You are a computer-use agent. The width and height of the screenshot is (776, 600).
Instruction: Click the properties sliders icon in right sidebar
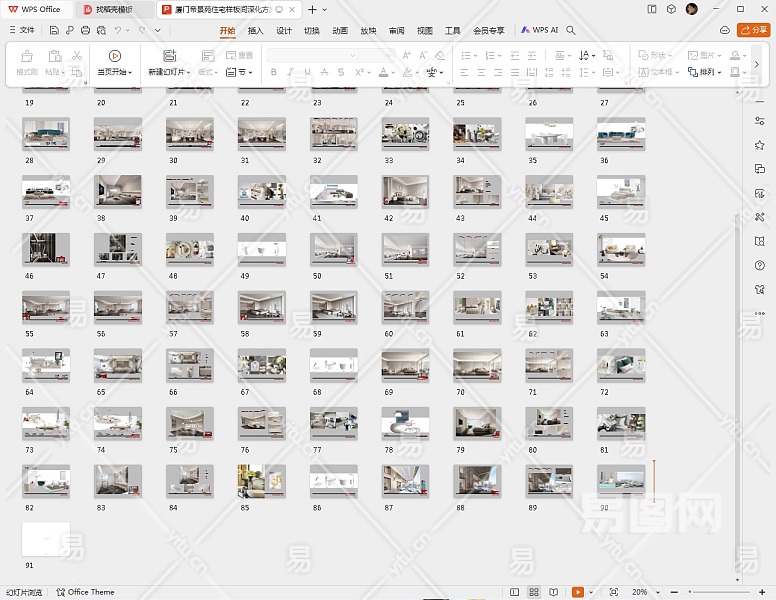(760, 121)
